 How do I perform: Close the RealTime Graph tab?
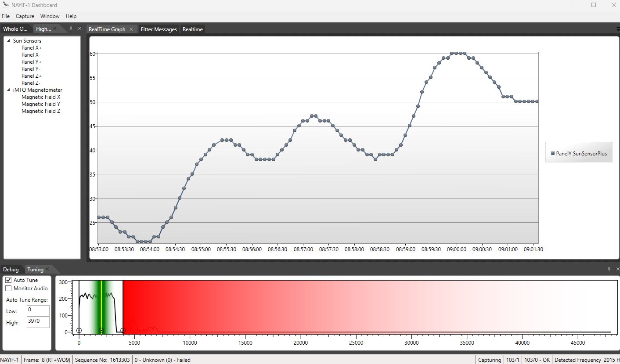pos(132,29)
